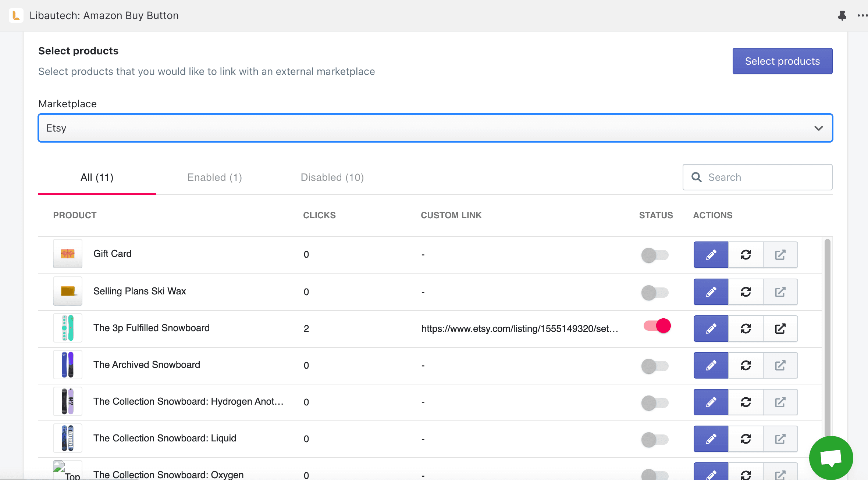The height and width of the screenshot is (480, 868).
Task: Click the refresh icon for Gift Card
Action: tap(746, 255)
